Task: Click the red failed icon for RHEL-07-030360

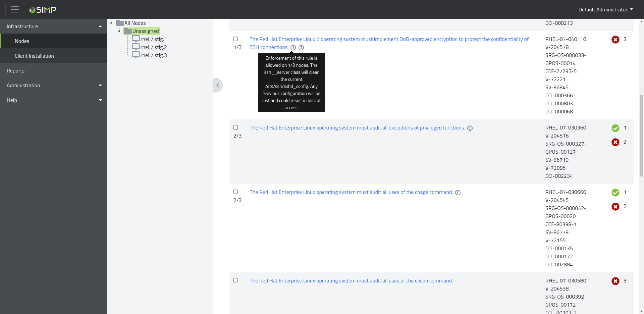Action: (x=615, y=142)
